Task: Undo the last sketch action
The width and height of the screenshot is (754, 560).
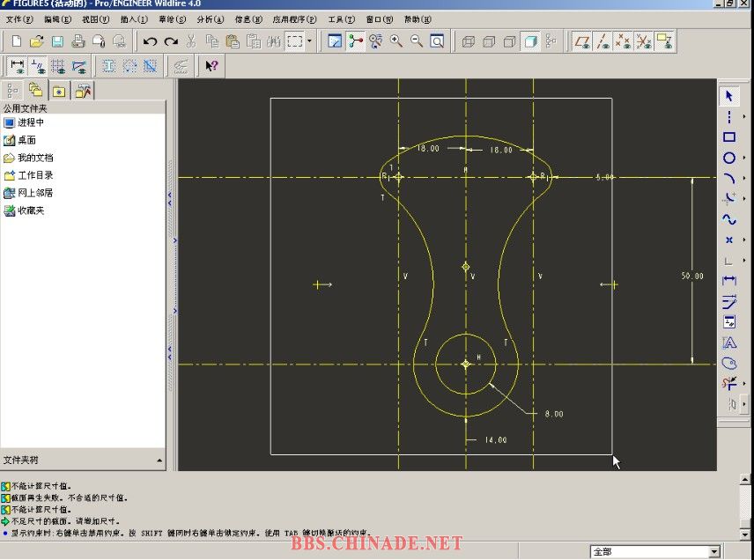Action: [x=150, y=41]
